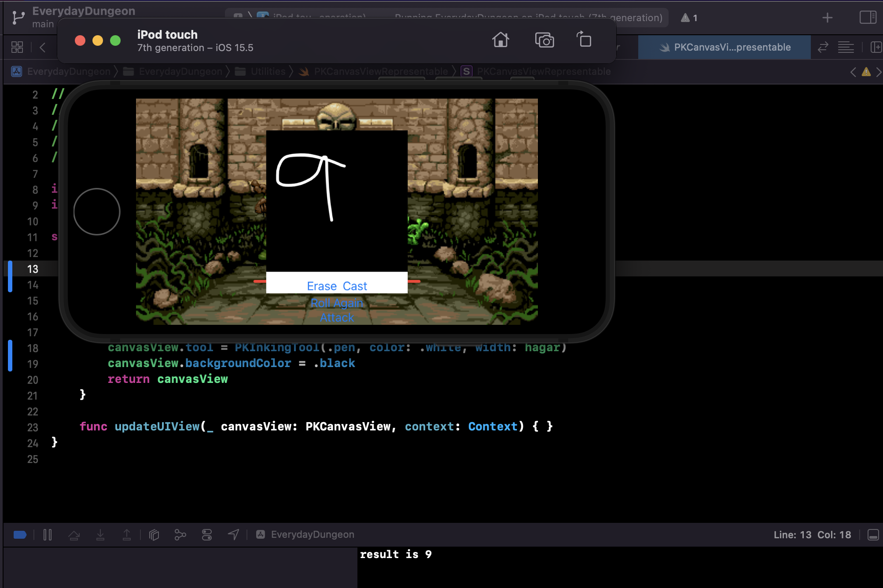Click PKCanvasViewRepresentable file in jump bar
This screenshot has height=588, width=883.
tap(374, 71)
